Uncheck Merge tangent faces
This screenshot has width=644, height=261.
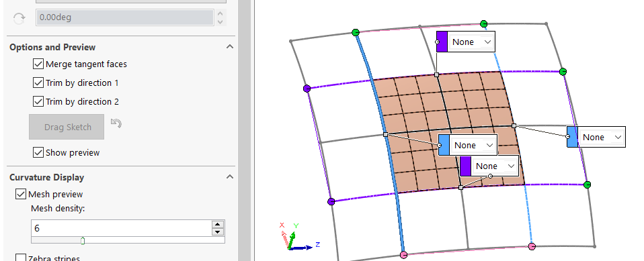click(x=38, y=64)
